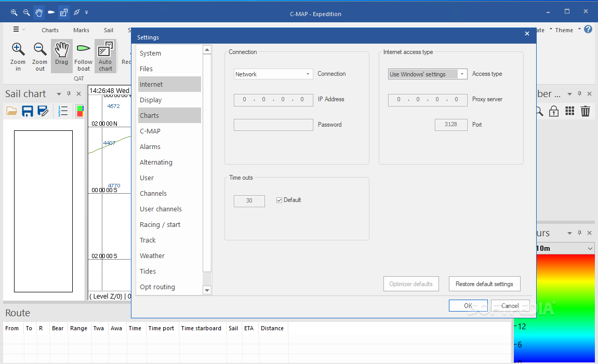Click the trash bin icon in right panel

point(586,111)
